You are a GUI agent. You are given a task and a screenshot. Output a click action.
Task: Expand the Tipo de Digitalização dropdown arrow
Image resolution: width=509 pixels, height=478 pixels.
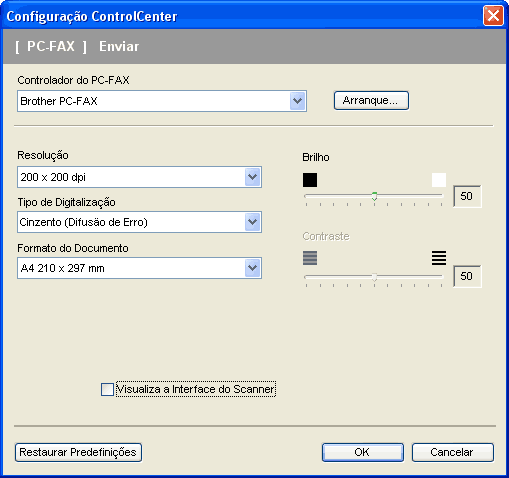[252, 222]
